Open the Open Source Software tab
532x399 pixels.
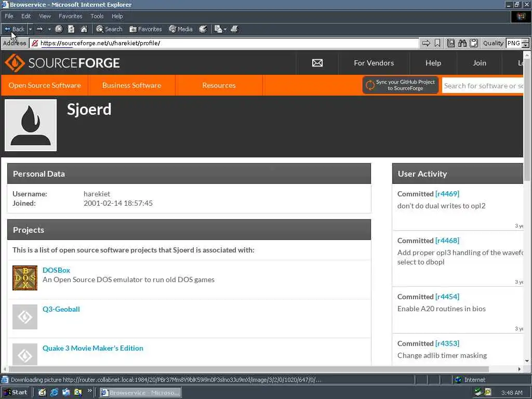45,85
